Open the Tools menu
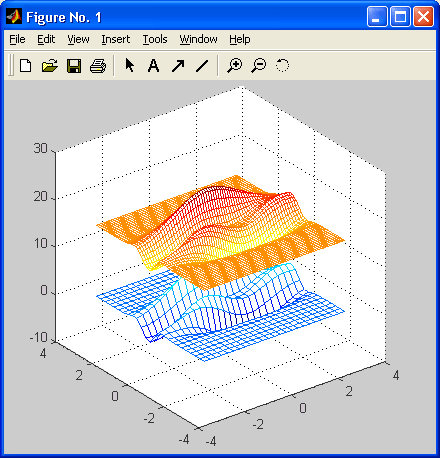The width and height of the screenshot is (440, 458). click(155, 39)
